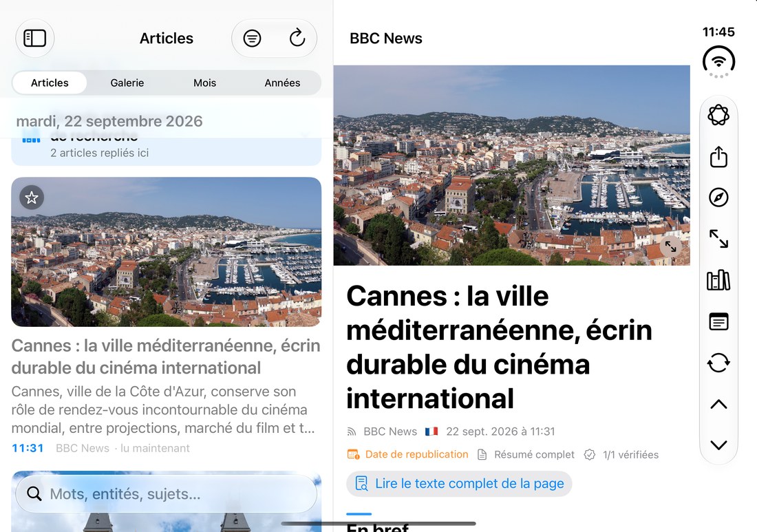Screen dimensions: 757x532
Task: Refresh the articles list
Action: click(x=297, y=38)
